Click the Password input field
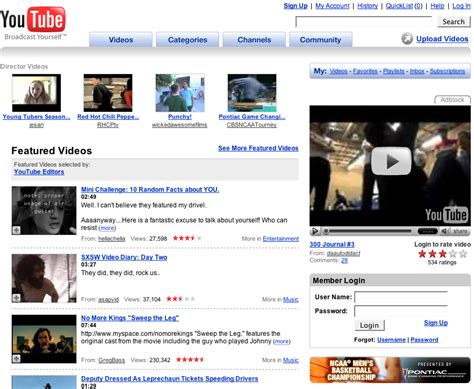The image size is (474, 389). coord(401,311)
